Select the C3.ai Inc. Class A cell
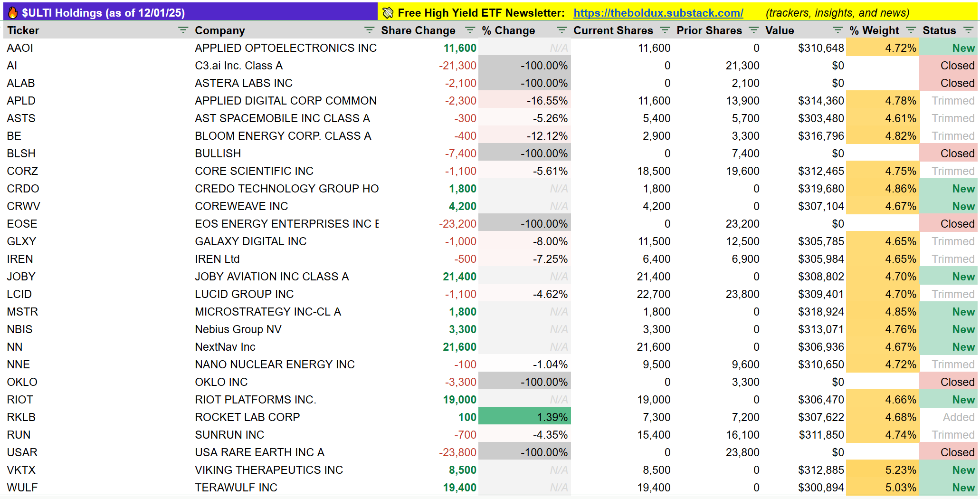 [284, 66]
